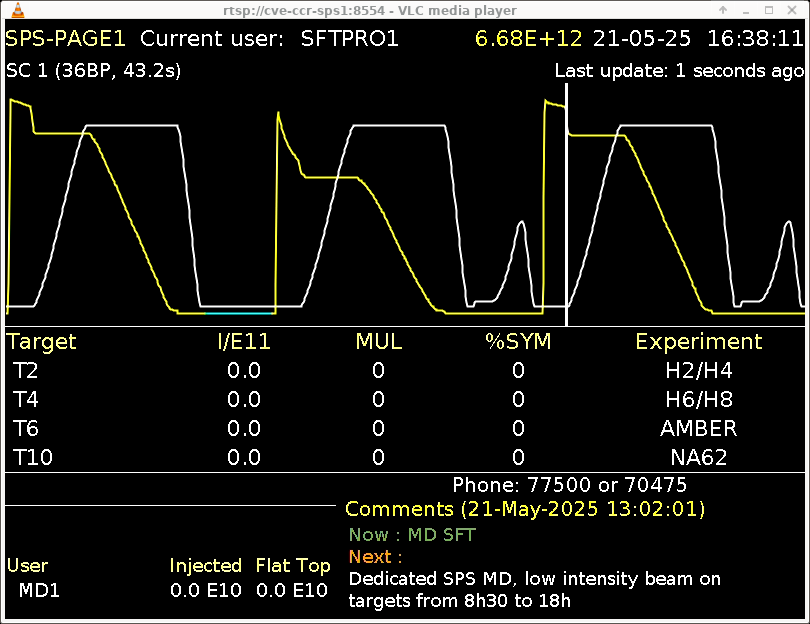The width and height of the screenshot is (810, 624).
Task: Click the cyan segment on the plot baseline
Action: [239, 312]
